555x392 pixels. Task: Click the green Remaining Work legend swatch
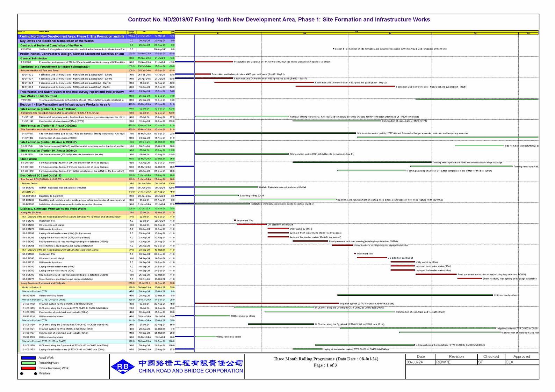click(28, 363)
